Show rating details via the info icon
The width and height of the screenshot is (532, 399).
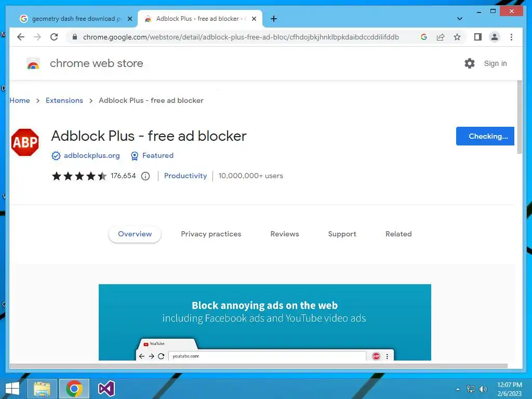pyautogui.click(x=145, y=176)
